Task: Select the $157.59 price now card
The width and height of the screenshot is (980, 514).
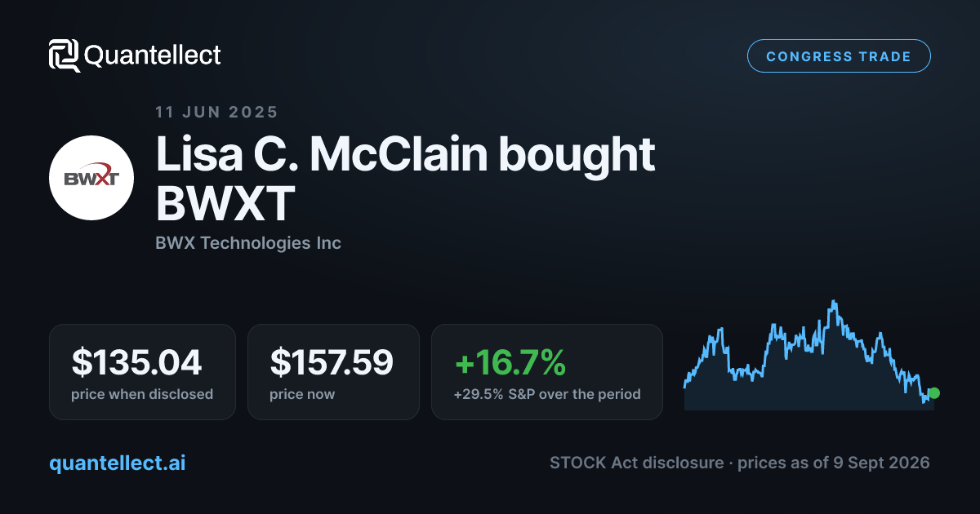Action: (333, 372)
